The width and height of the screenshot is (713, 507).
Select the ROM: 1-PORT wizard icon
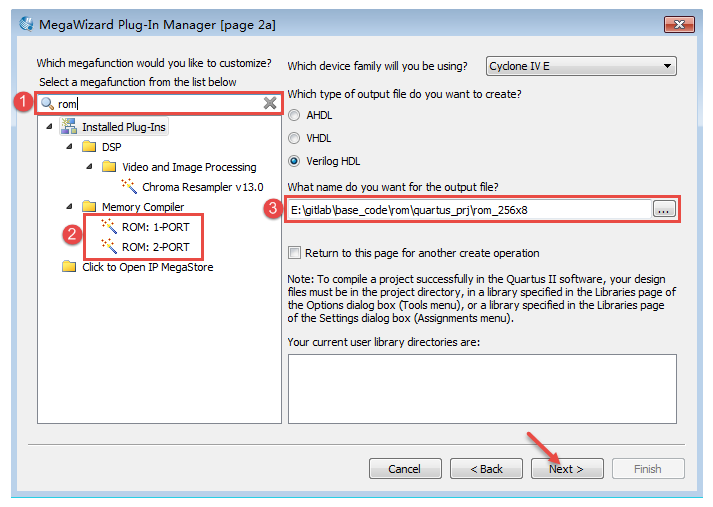109,226
